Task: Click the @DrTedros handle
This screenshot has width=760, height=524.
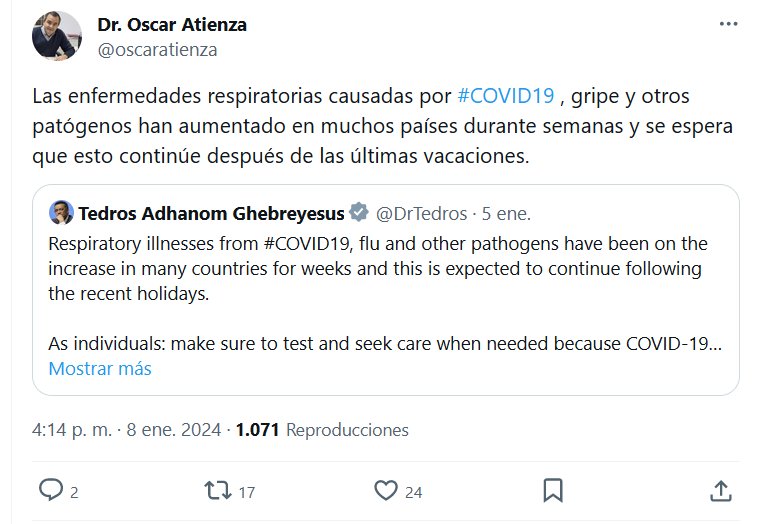Action: (x=419, y=213)
